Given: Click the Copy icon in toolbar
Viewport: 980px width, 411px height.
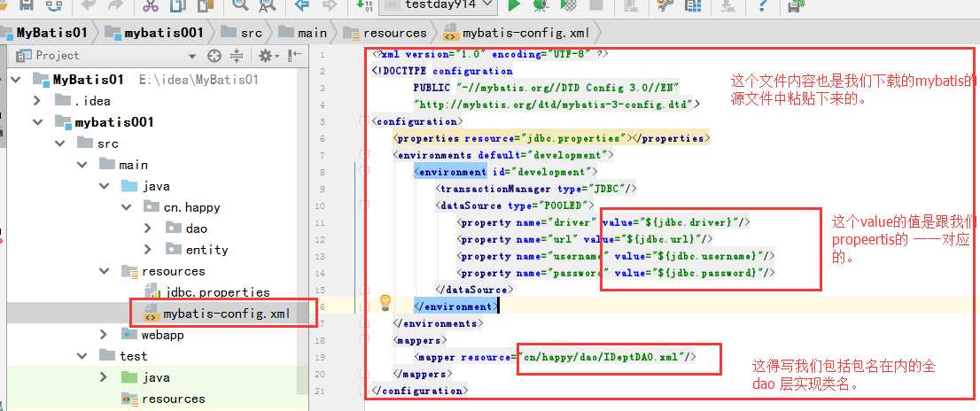Looking at the screenshot, I should coord(177,5).
